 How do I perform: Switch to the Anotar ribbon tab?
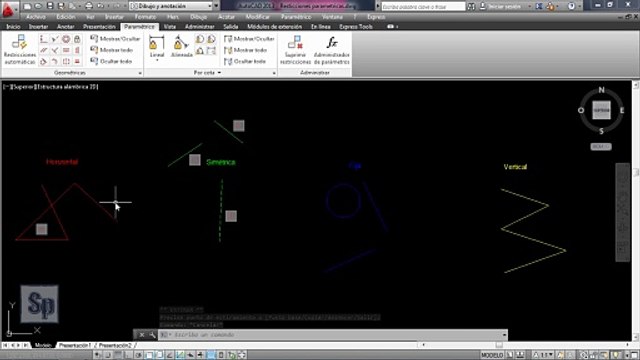[x=65, y=27]
